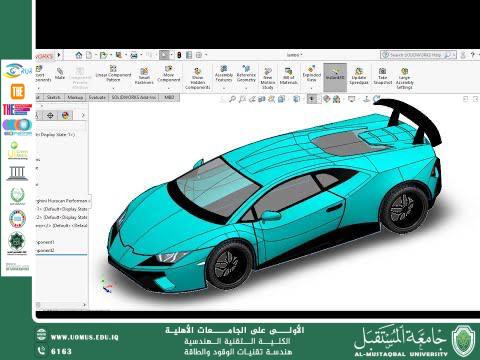Show the menu flyout arrow next to SOLIDWORKS logo
480x360 pixels.
59,55
